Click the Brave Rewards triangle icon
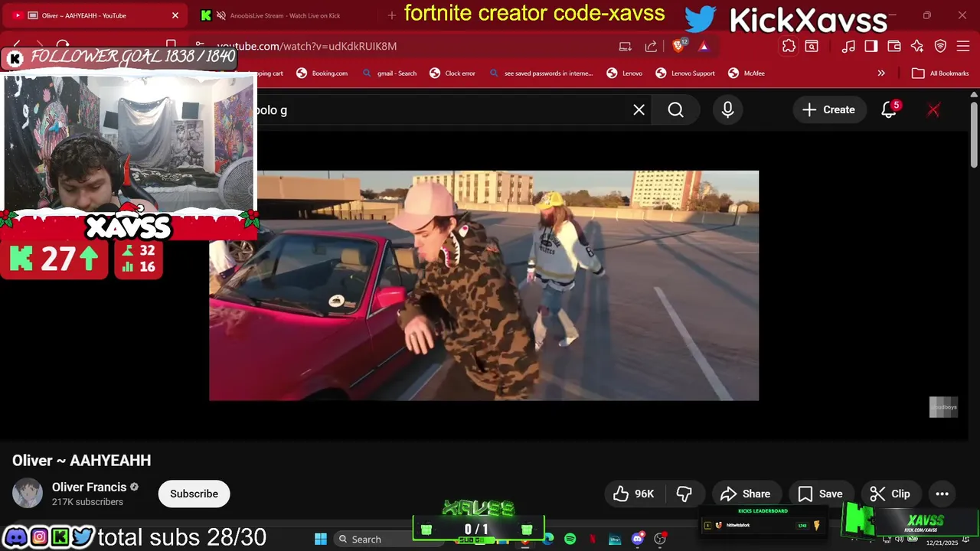 coord(704,46)
